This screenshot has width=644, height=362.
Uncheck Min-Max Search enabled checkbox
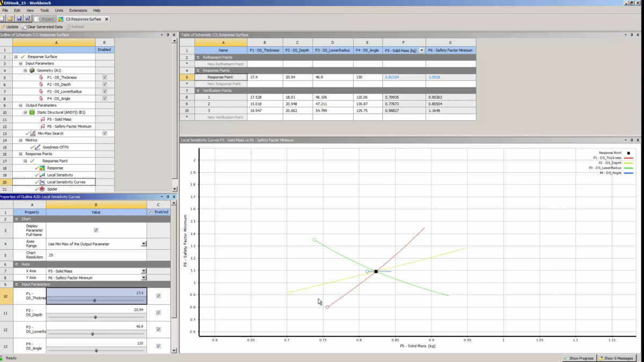(x=105, y=133)
